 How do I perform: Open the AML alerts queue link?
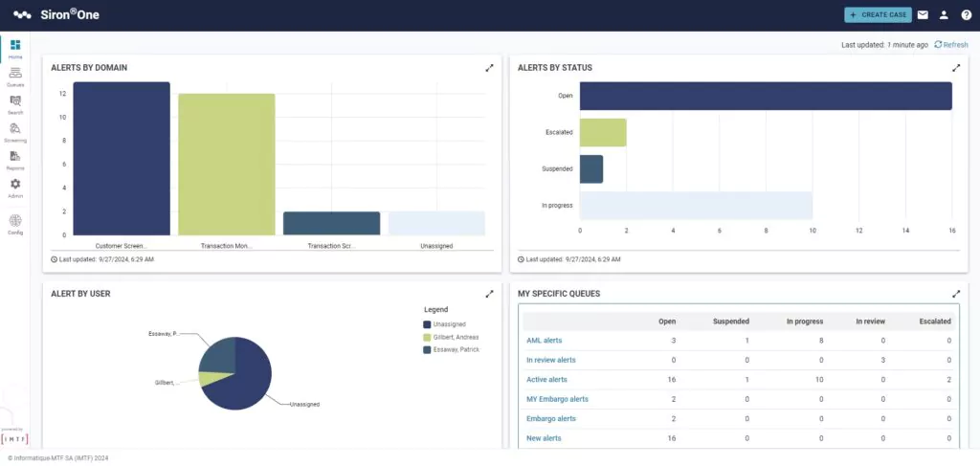coord(544,341)
